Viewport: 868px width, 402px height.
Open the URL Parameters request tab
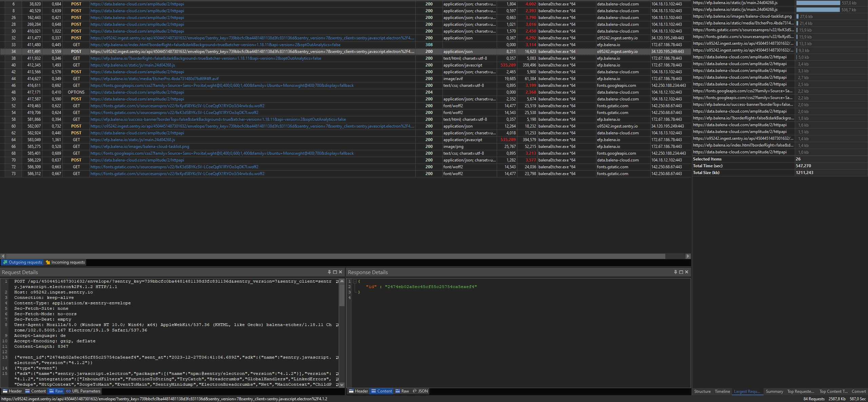[83, 391]
